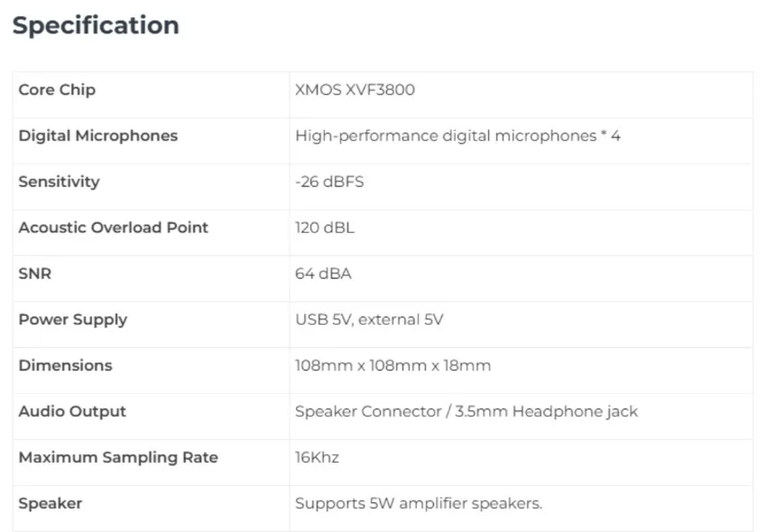The width and height of the screenshot is (767, 532).
Task: Select the 120 dBL value
Action: tap(324, 228)
